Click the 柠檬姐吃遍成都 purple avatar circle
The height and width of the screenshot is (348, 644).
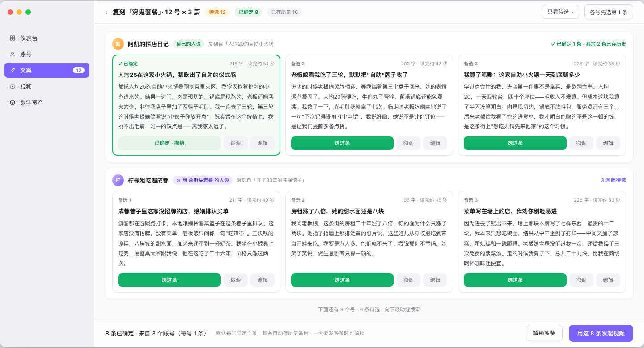coord(118,180)
